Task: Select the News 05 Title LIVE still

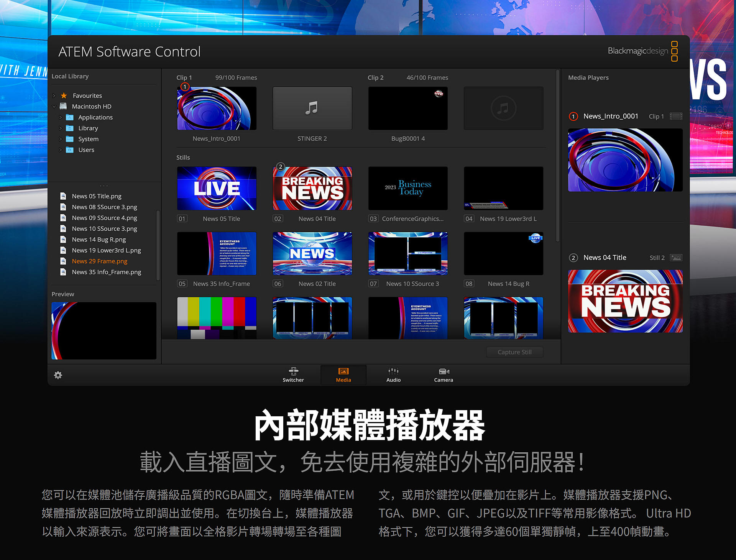Action: click(x=217, y=188)
